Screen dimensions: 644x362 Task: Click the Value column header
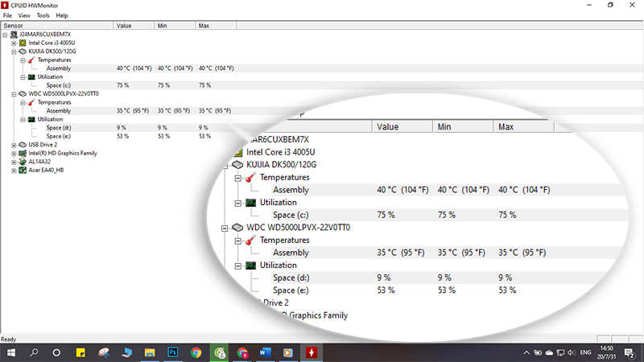tap(134, 26)
